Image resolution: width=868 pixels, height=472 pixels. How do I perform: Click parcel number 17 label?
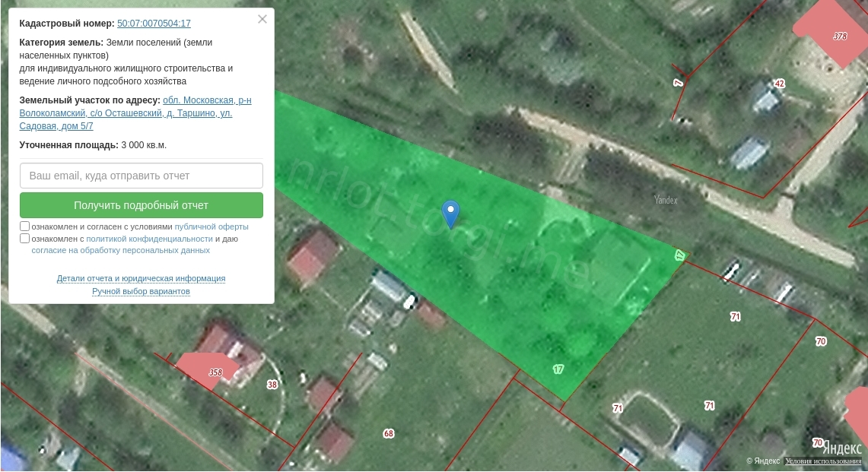[558, 369]
